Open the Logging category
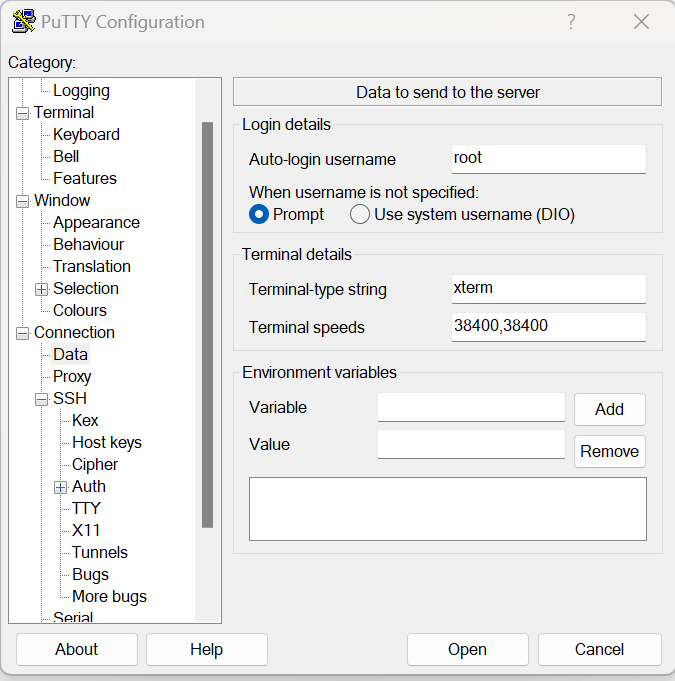This screenshot has width=675, height=681. point(81,90)
